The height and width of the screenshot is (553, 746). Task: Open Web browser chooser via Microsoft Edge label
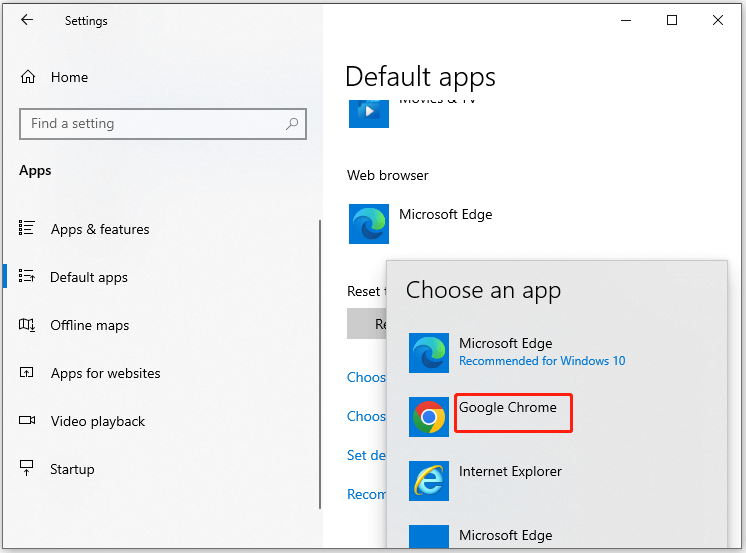445,215
